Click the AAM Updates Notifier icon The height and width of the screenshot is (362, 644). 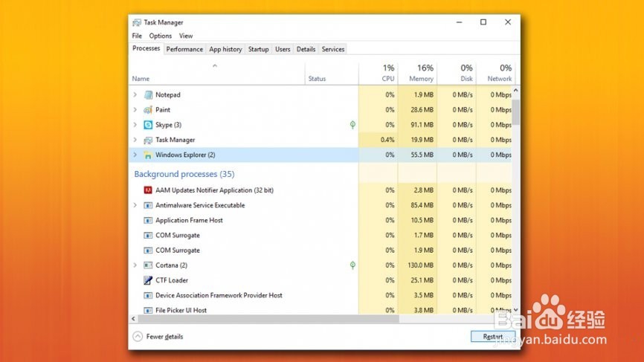tap(148, 190)
